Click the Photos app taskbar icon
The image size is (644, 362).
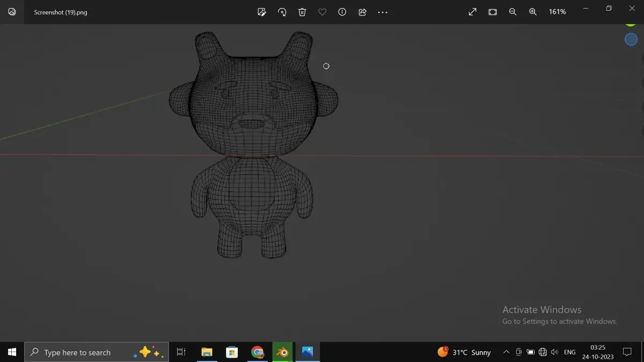coord(308,352)
